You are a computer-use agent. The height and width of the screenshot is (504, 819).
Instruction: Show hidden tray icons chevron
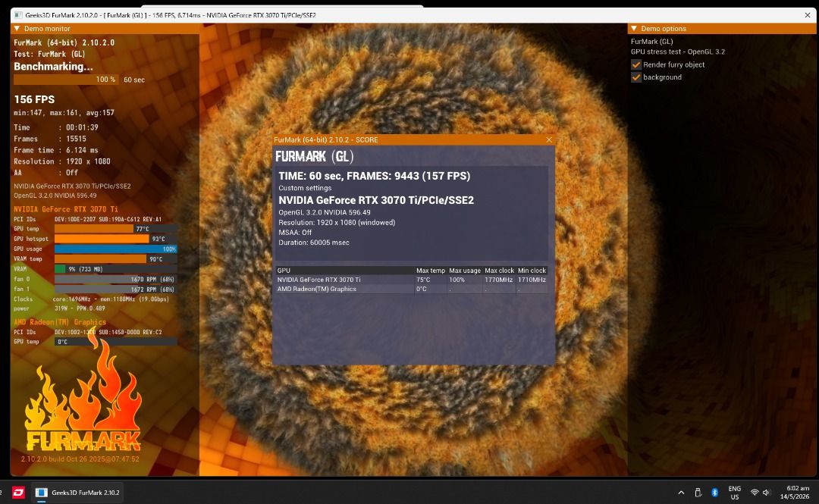pyautogui.click(x=681, y=493)
